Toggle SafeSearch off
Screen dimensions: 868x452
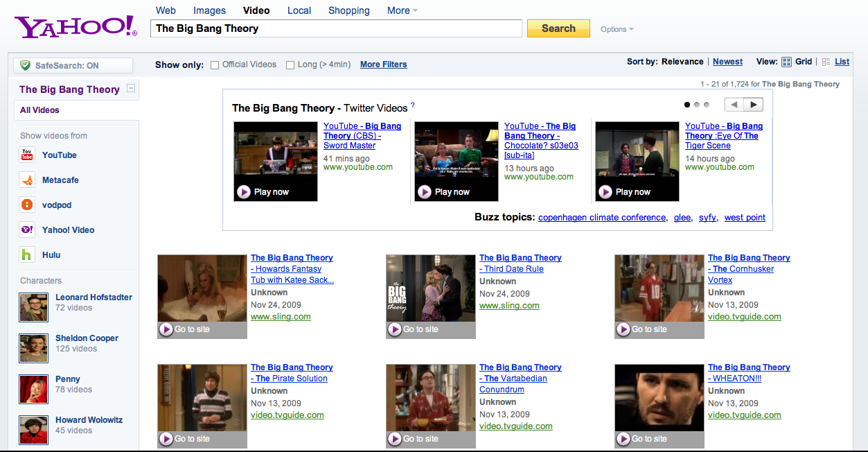pyautogui.click(x=66, y=64)
